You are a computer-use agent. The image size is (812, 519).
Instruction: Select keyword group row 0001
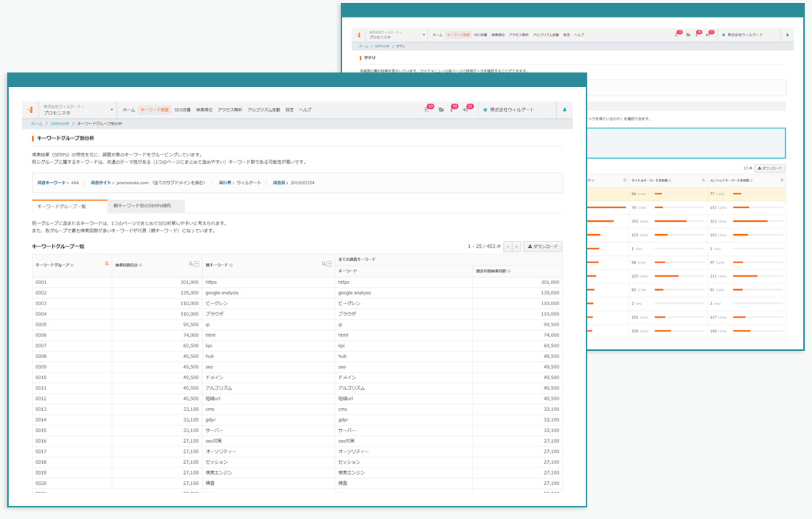click(297, 282)
